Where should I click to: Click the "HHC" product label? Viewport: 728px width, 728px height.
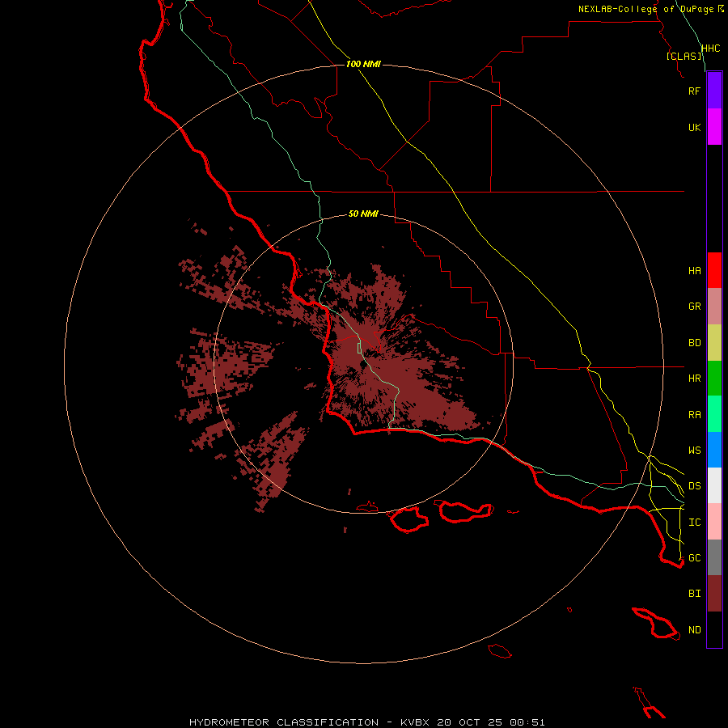(710, 49)
